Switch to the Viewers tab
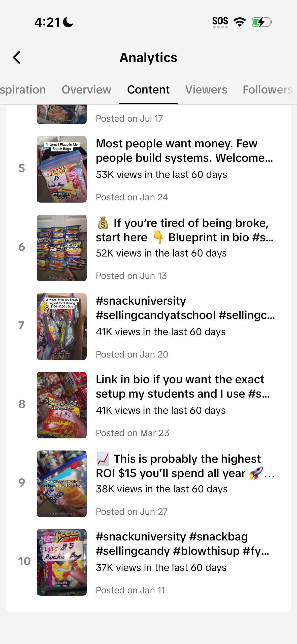297x644 pixels. (x=206, y=90)
